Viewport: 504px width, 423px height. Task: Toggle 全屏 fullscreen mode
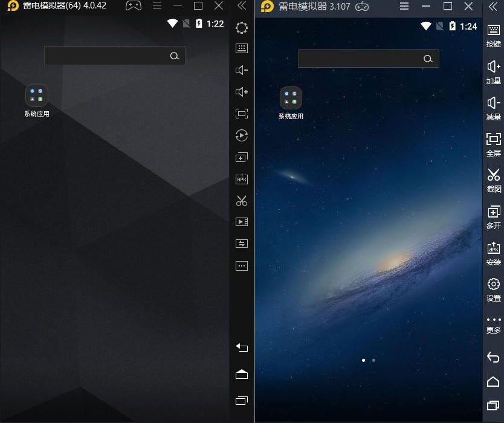pyautogui.click(x=494, y=143)
